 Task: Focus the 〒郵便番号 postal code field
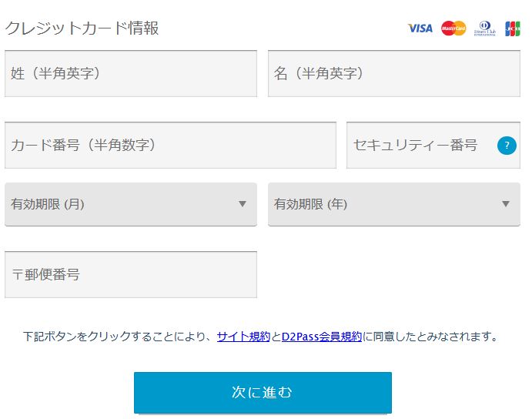(131, 274)
